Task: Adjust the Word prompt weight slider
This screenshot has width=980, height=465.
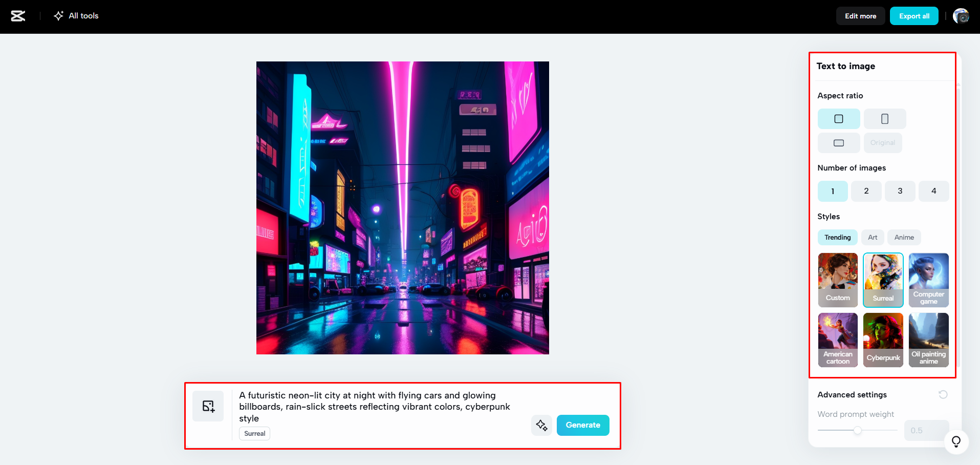Action: (858, 430)
